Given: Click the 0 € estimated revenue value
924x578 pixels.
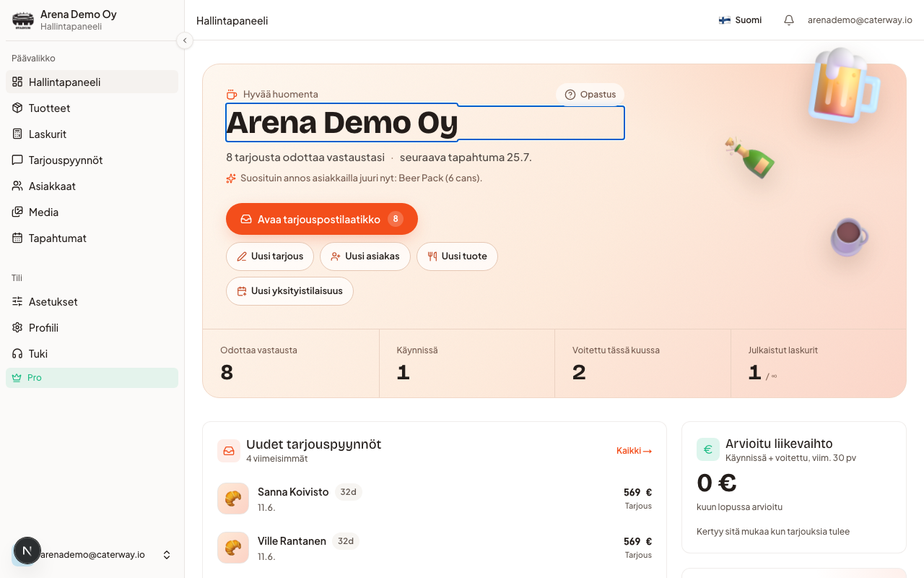Looking at the screenshot, I should pos(717,483).
